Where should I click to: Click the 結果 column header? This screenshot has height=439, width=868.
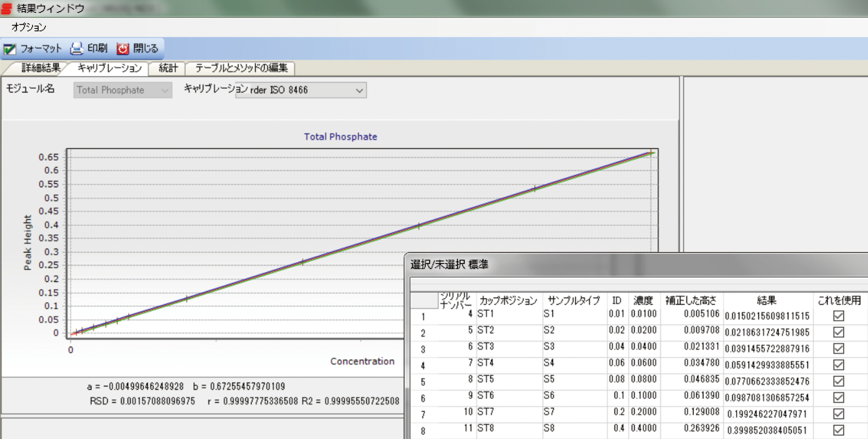tap(767, 300)
